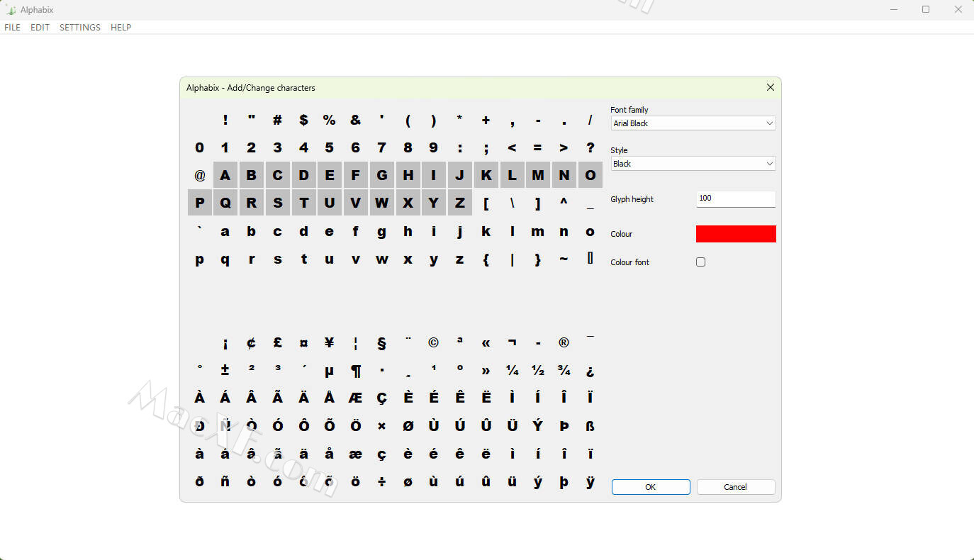Open the FILE menu
Image resolution: width=974 pixels, height=560 pixels.
point(12,28)
